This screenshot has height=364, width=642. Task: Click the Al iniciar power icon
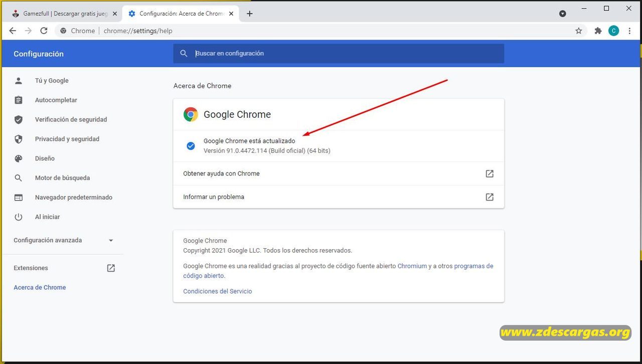19,217
